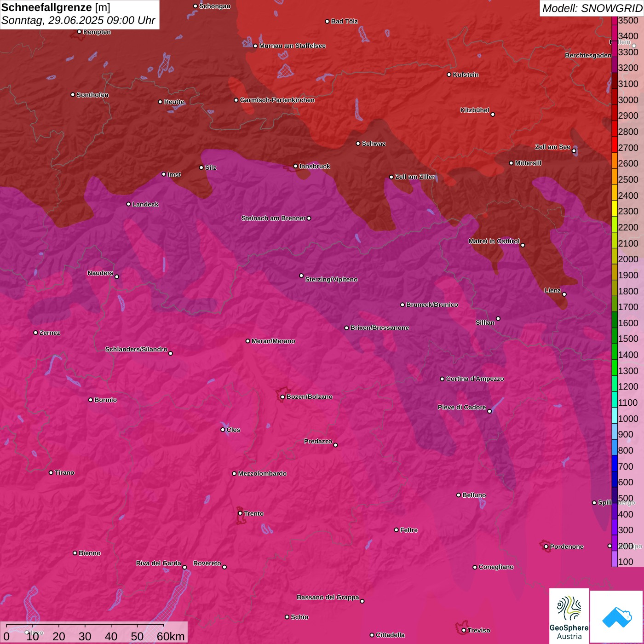
Task: Select the Bozen/Bolzano city marker dot
Action: (283, 397)
